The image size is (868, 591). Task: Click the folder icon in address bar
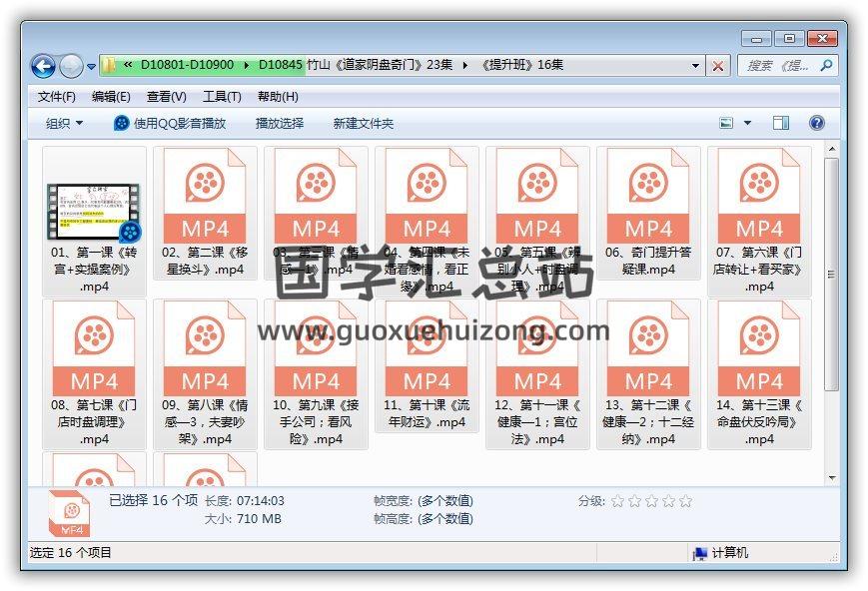coord(109,65)
